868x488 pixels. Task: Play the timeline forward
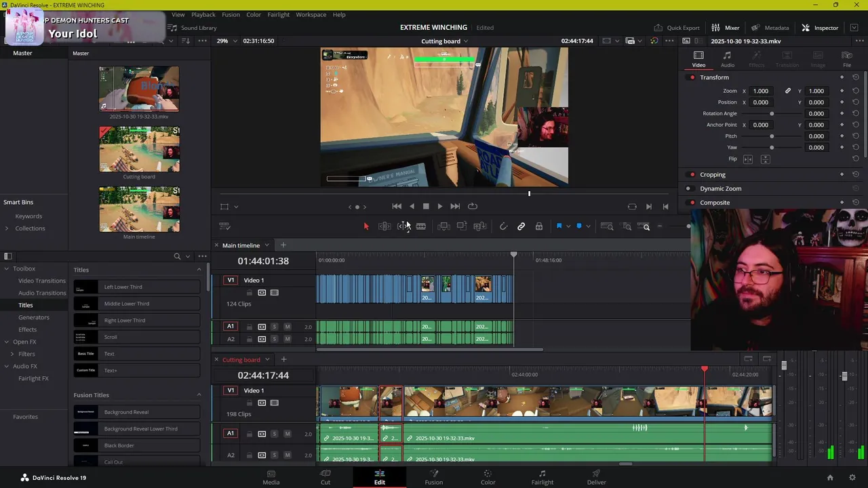[440, 206]
